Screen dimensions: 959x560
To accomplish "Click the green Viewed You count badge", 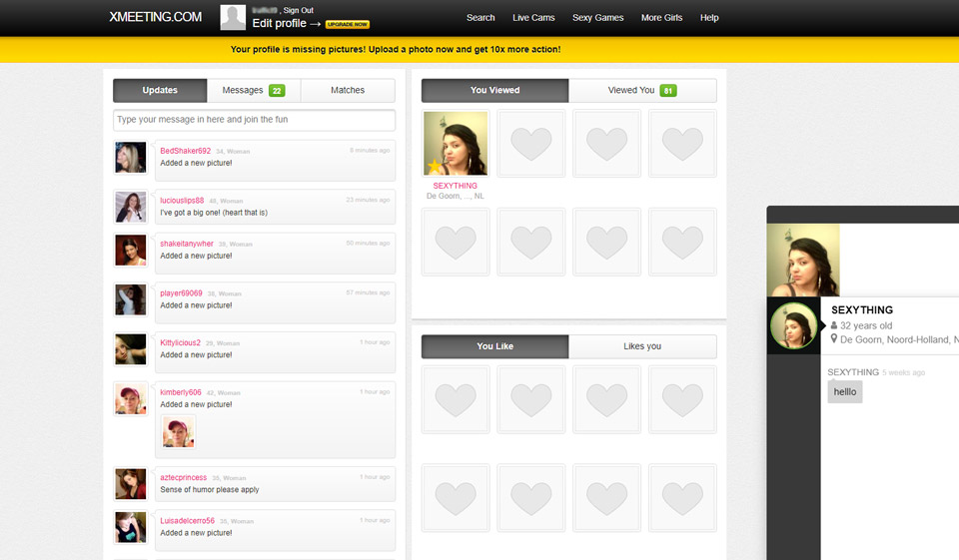I will (x=667, y=91).
